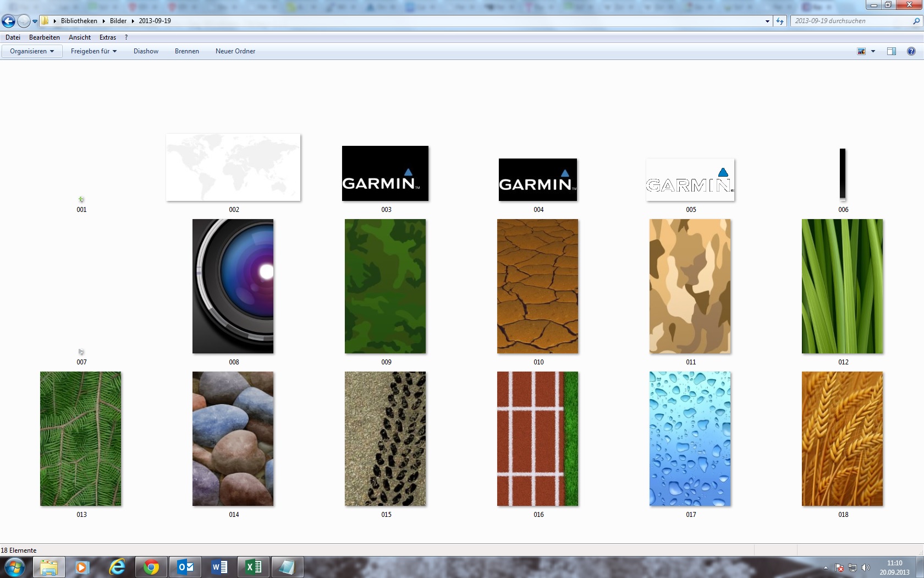Select outlined Garmin thumbnail 005

pyautogui.click(x=690, y=180)
